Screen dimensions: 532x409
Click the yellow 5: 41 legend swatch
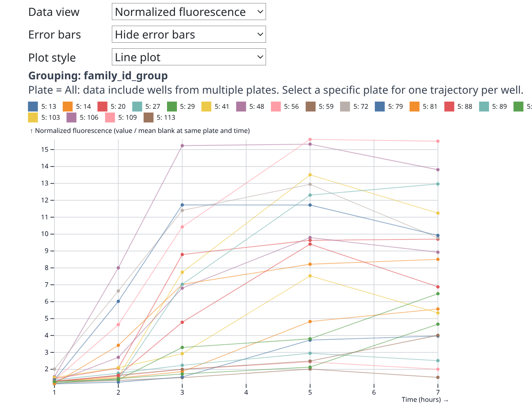pyautogui.click(x=206, y=106)
